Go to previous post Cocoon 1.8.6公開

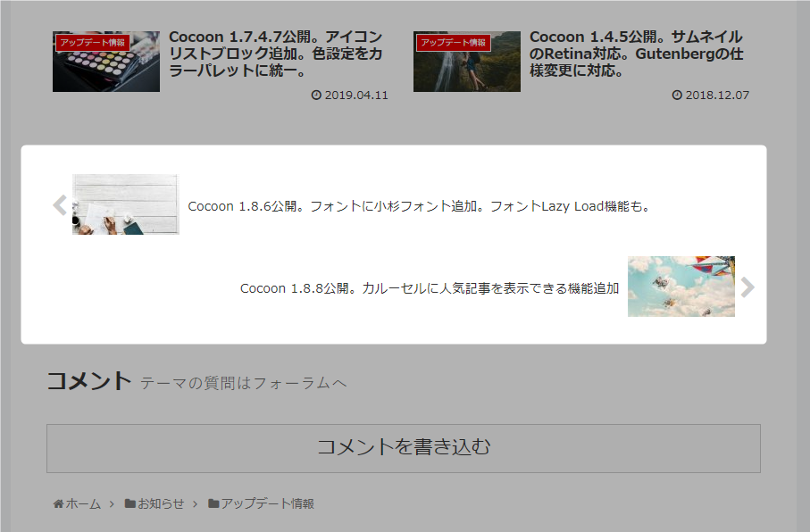[x=419, y=206]
